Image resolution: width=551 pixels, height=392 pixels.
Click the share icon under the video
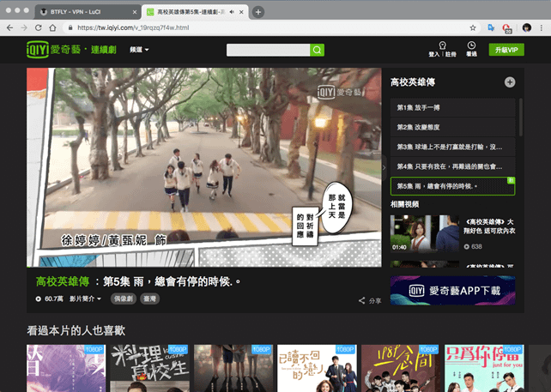361,301
